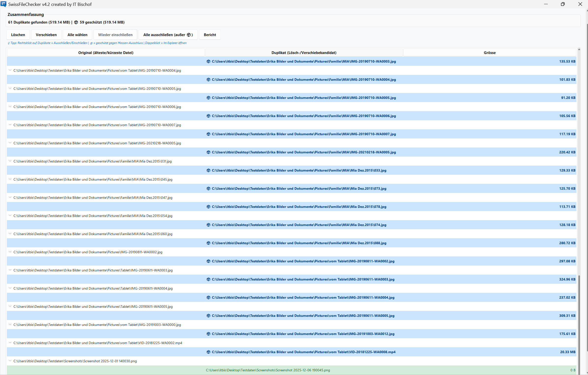Viewport: 588px width, 375px height.
Task: Open the Bericht report
Action: click(x=210, y=35)
